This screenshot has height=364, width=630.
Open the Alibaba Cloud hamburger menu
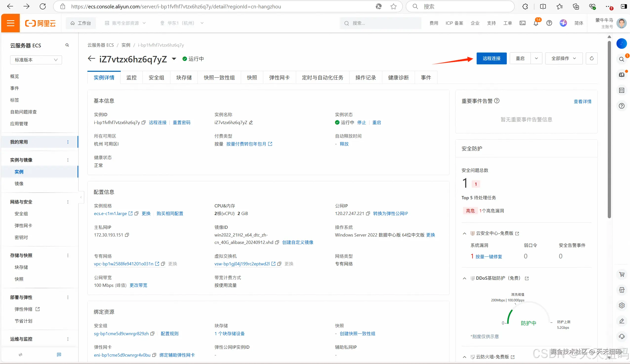(10, 23)
